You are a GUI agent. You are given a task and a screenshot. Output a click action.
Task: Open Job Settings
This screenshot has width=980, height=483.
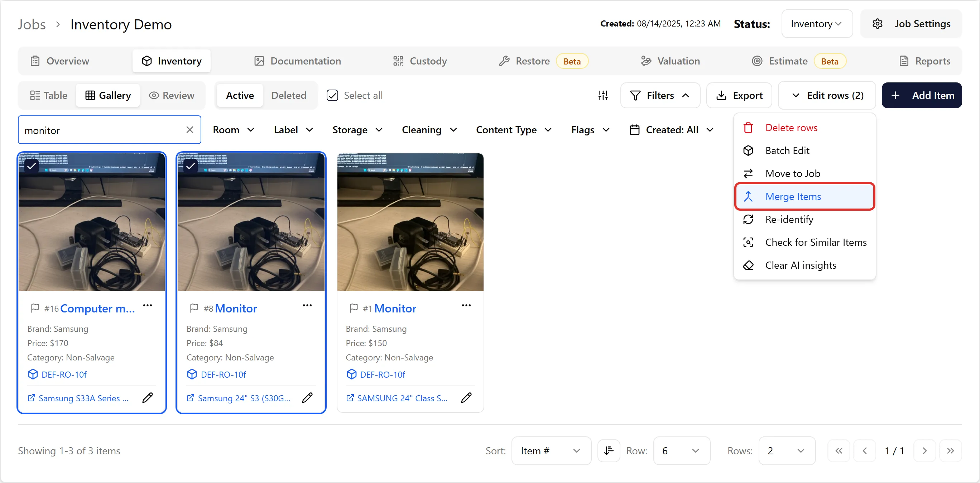pyautogui.click(x=911, y=24)
